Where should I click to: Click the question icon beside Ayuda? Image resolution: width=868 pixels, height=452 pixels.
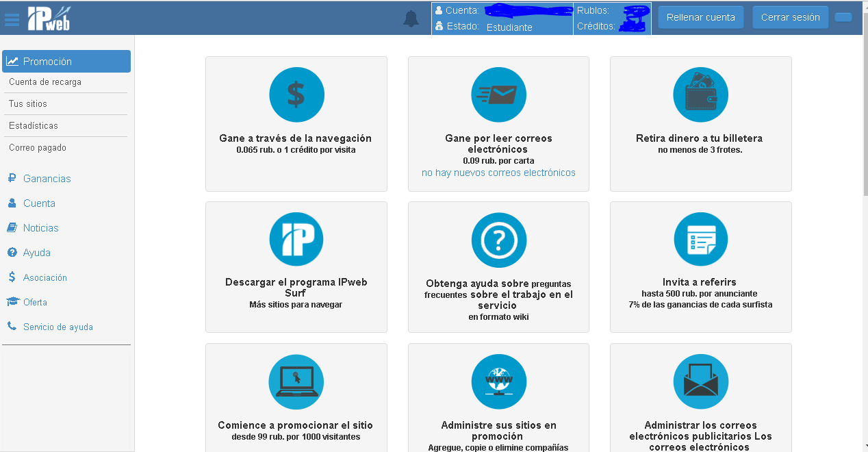(x=12, y=253)
